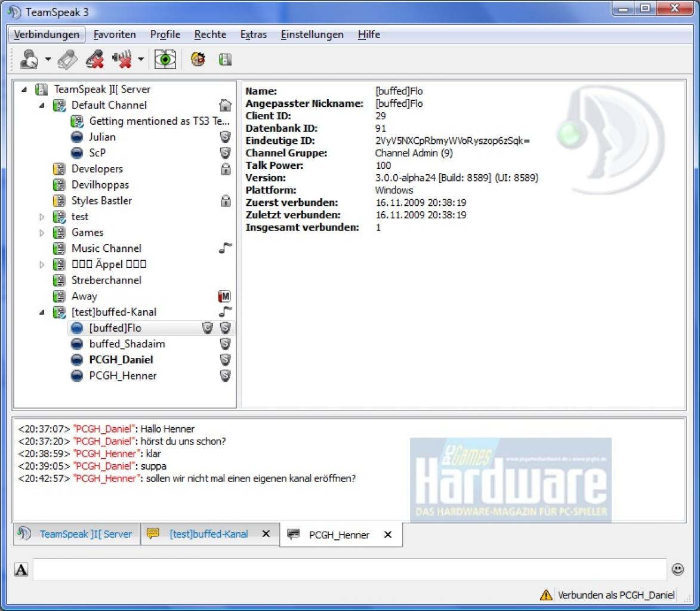Select the Music Channel
This screenshot has width=700, height=611.
(106, 248)
